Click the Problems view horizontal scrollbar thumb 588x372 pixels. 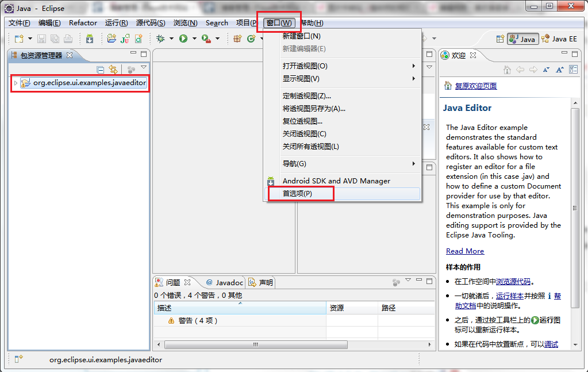tap(256, 344)
